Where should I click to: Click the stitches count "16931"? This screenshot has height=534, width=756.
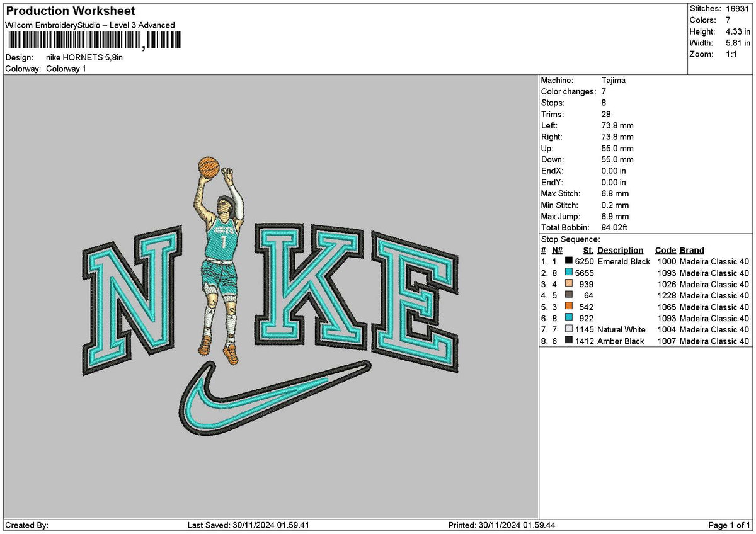tap(736, 9)
